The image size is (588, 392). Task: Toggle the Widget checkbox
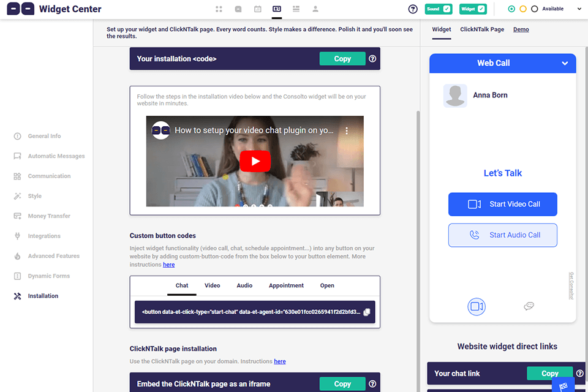(x=481, y=9)
